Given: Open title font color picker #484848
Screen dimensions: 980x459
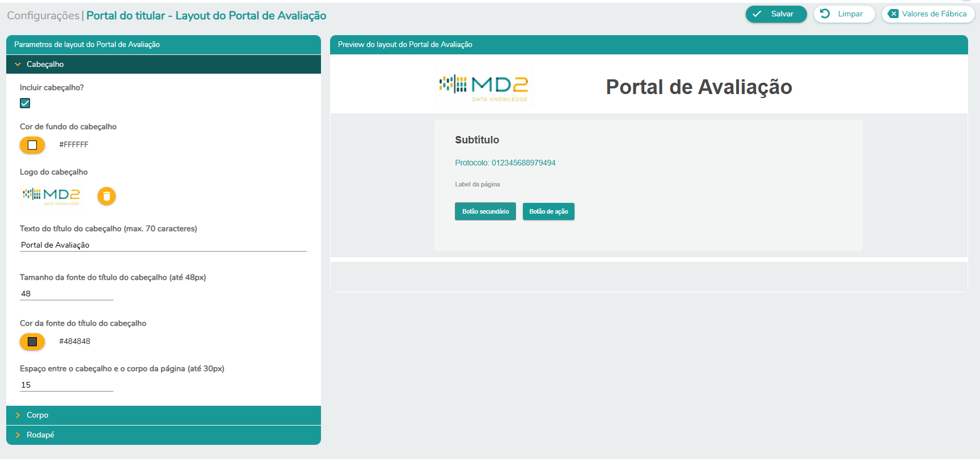Looking at the screenshot, I should coord(32,342).
